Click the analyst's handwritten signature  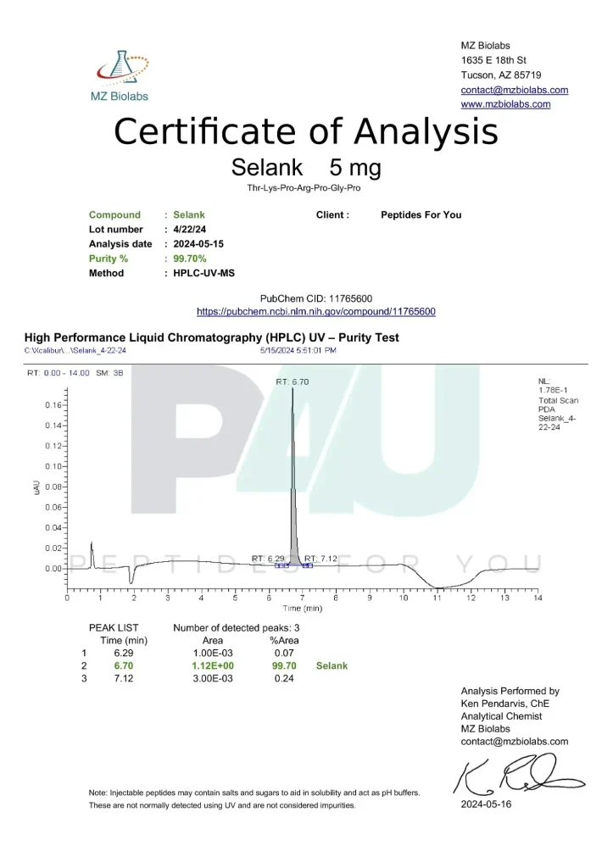pos(519,776)
